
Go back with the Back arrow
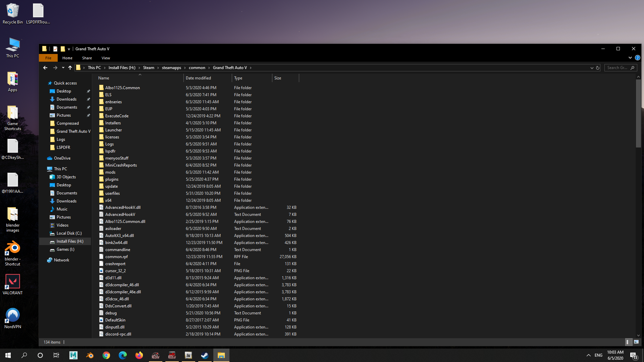pyautogui.click(x=45, y=68)
